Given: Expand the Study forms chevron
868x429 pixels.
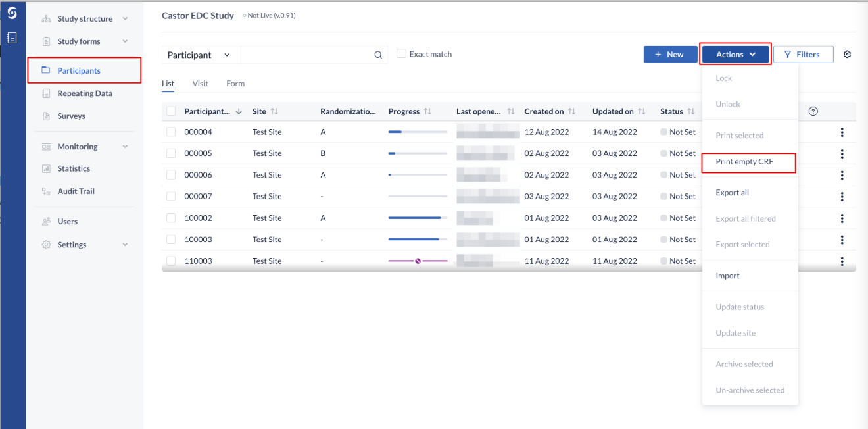Looking at the screenshot, I should [x=125, y=41].
